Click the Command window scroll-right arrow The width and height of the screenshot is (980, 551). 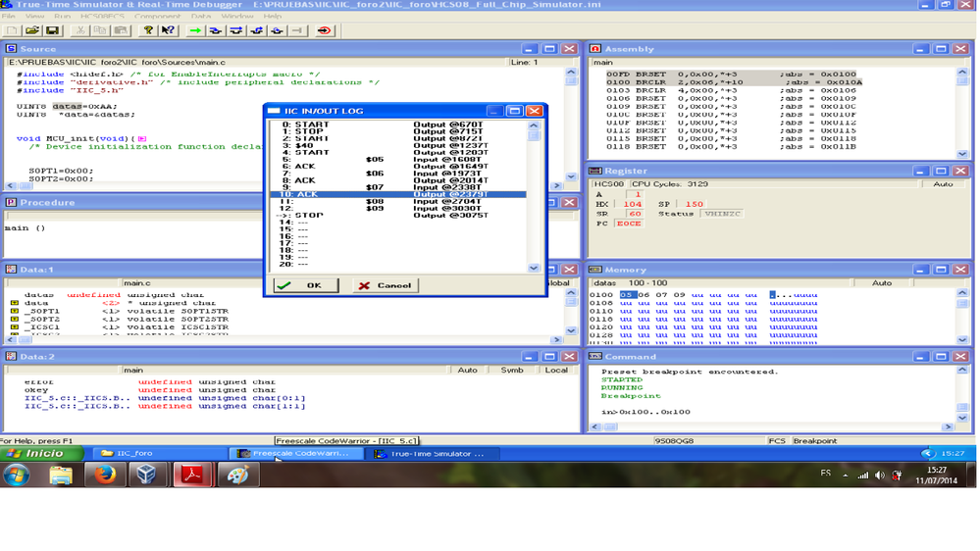point(949,426)
